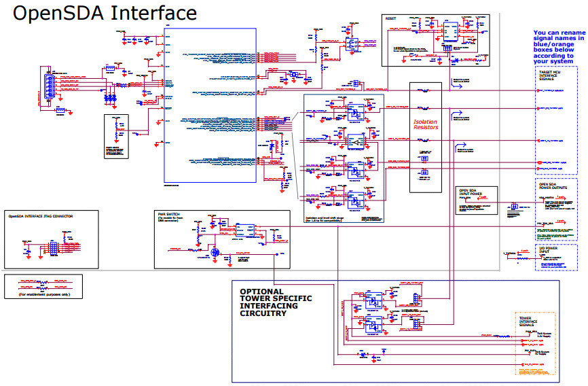Click the RESET section chip symbol

tap(449, 31)
